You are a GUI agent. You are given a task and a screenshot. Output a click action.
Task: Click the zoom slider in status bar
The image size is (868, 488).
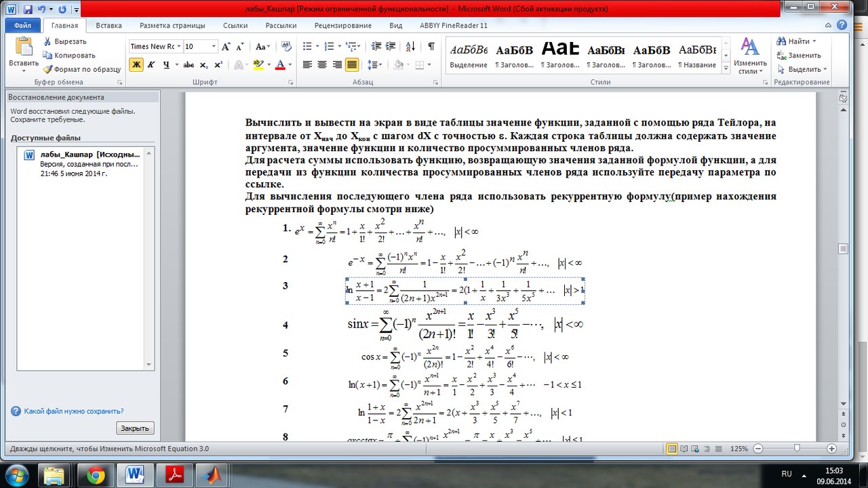tap(796, 449)
